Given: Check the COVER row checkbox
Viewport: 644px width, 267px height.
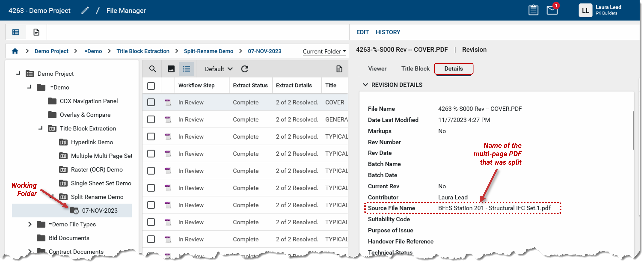Looking at the screenshot, I should (151, 102).
